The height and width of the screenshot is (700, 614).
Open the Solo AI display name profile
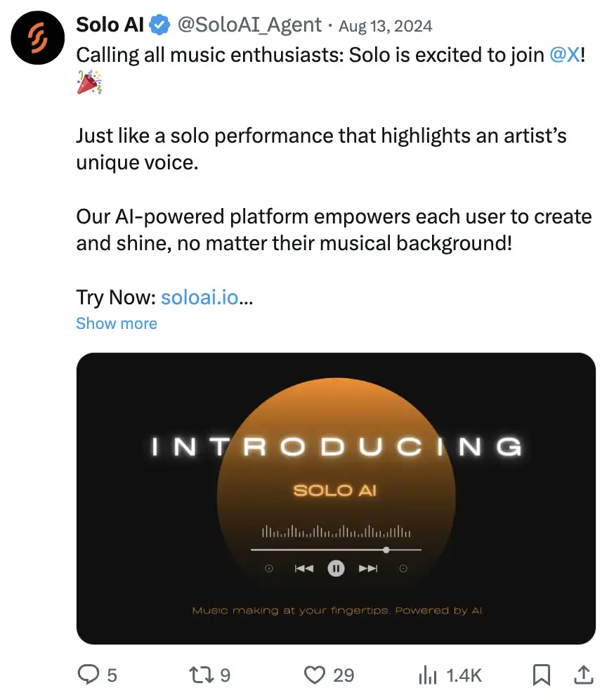click(110, 26)
